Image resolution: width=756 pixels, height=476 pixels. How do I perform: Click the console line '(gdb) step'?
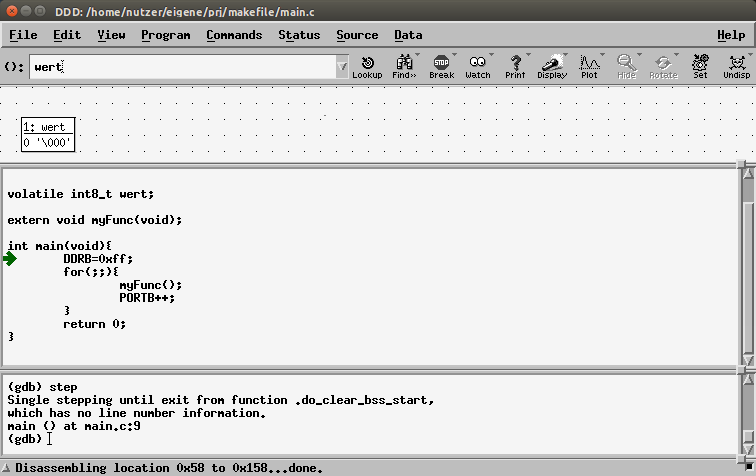[x=42, y=387]
